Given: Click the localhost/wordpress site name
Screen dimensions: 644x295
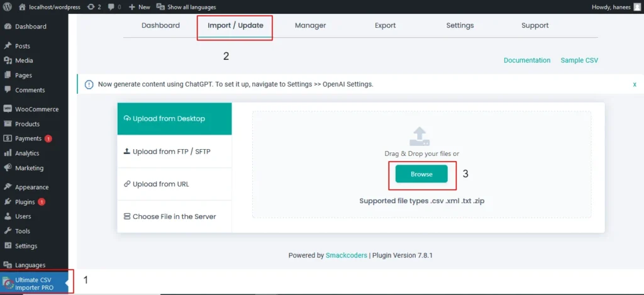Looking at the screenshot, I should tap(55, 7).
